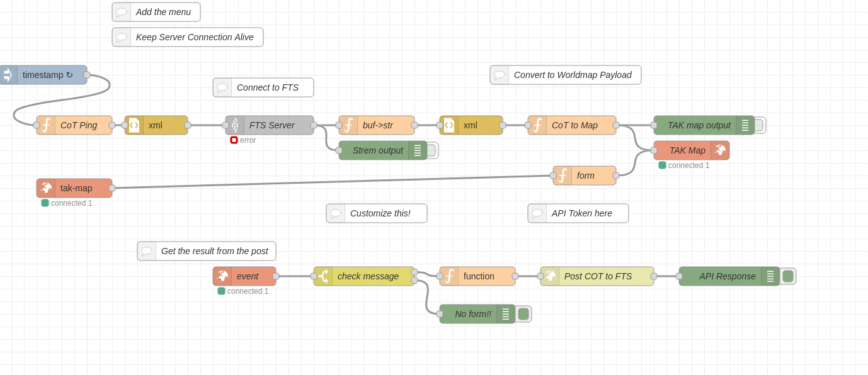
Task: Select the CoT Ping function node
Action: 74,125
